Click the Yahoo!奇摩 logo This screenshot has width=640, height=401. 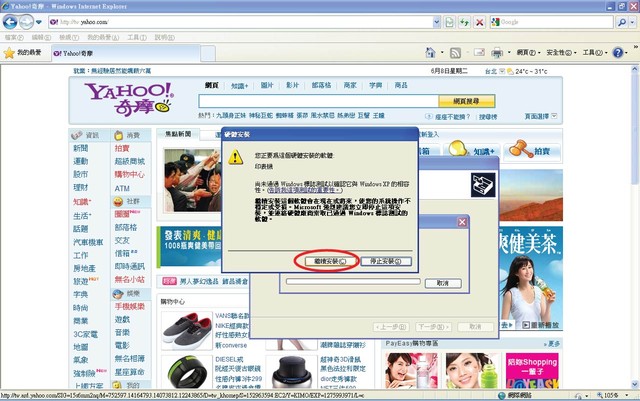click(x=129, y=99)
